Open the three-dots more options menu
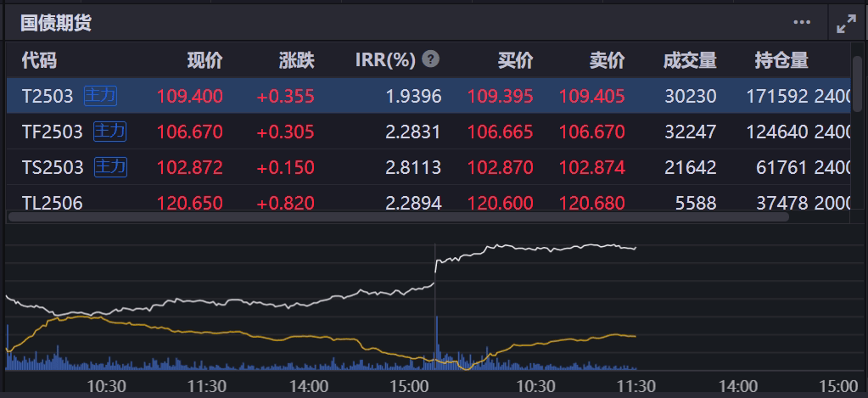Viewport: 868px width, 398px height. [x=802, y=23]
